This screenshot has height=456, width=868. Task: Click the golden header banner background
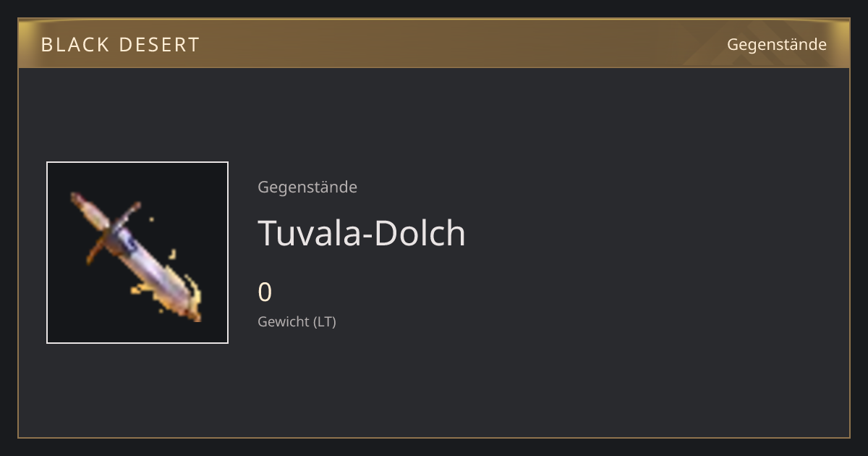[x=434, y=43]
